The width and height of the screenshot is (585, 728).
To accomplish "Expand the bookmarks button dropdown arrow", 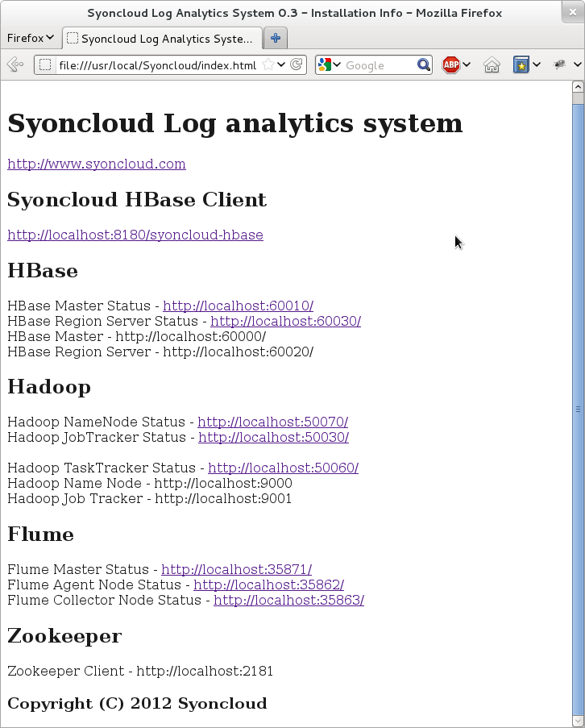I will point(537,64).
